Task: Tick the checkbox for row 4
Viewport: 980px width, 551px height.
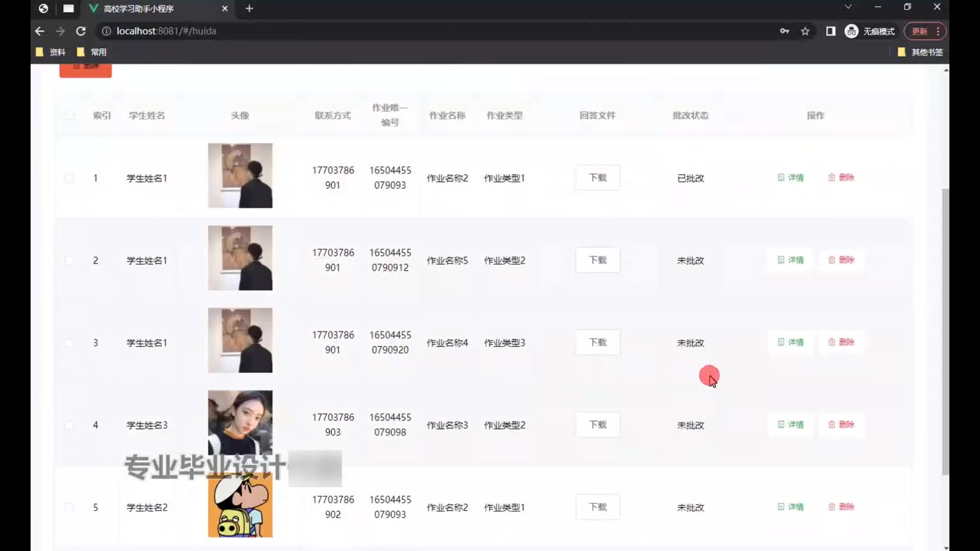Action: click(x=69, y=425)
